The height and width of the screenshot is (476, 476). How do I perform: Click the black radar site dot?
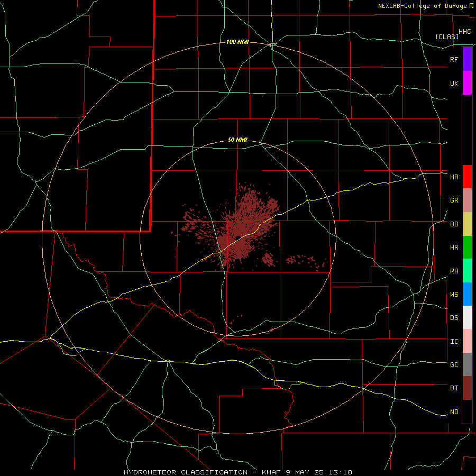click(238, 237)
